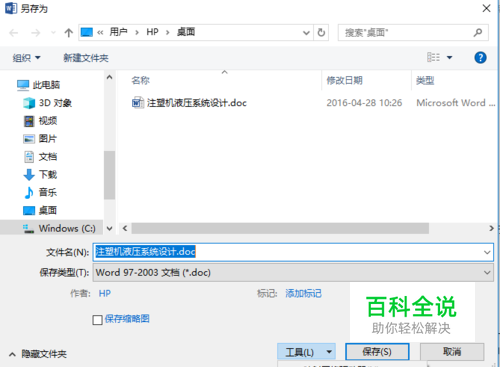Open the view options dropdown arrow
Image resolution: width=500 pixels, height=367 pixels.
(450, 58)
